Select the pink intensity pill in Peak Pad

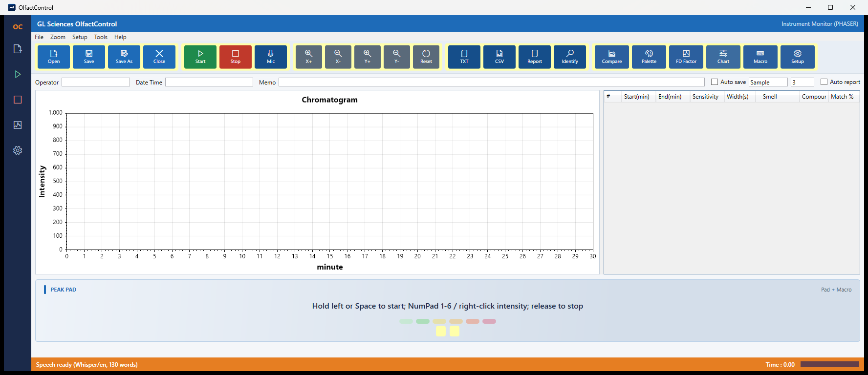pyautogui.click(x=489, y=321)
